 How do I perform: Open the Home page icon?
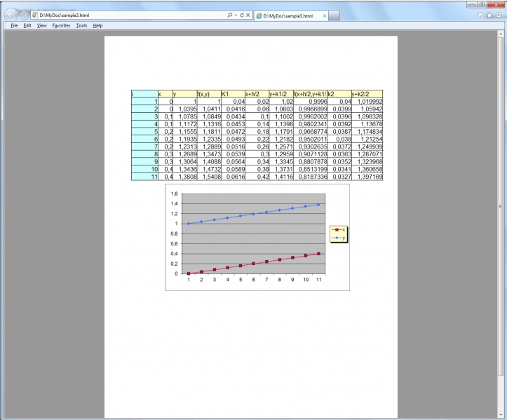pos(480,15)
